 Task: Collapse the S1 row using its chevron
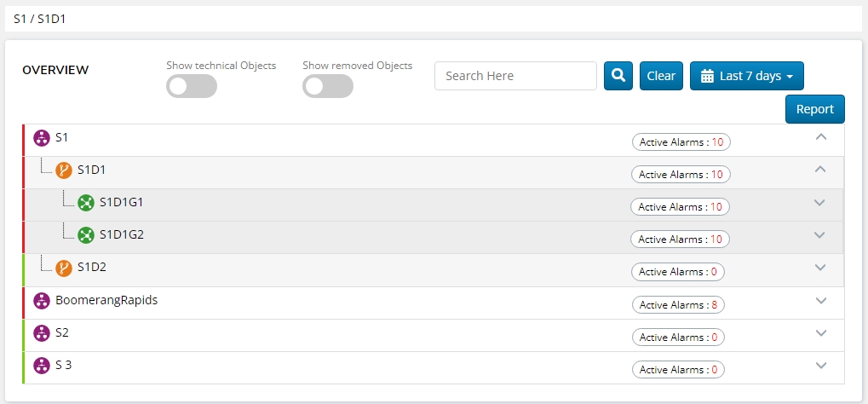(x=820, y=136)
